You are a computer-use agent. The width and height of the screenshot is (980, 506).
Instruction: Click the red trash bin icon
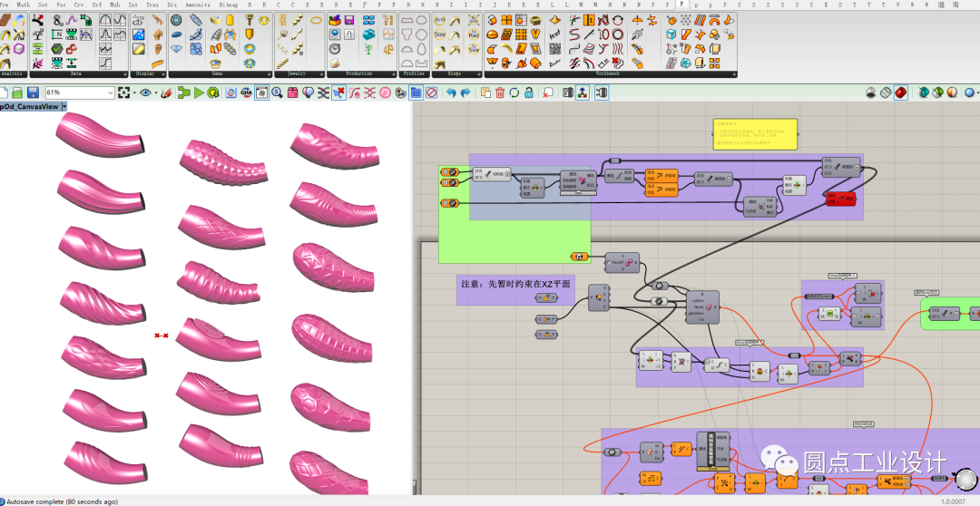pyautogui.click(x=500, y=92)
